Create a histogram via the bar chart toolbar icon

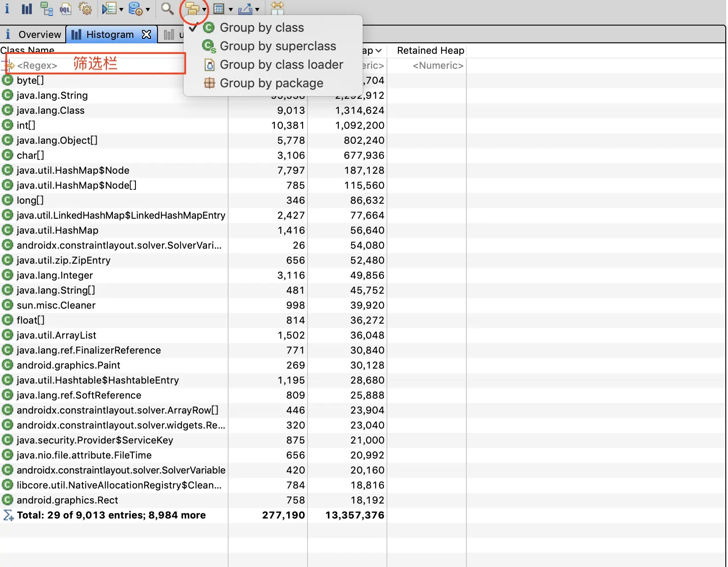(27, 8)
